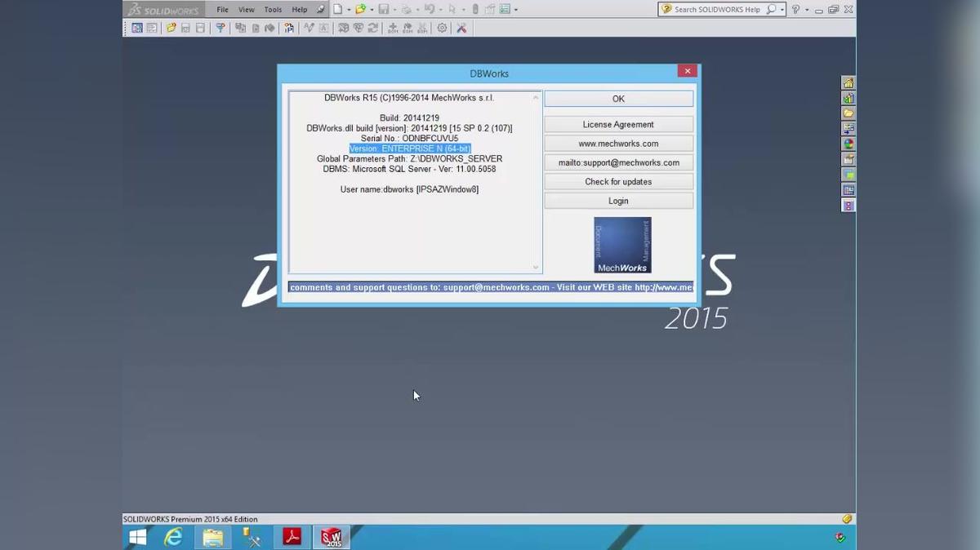
Task: Expand the New document dropdown arrow
Action: coord(348,11)
